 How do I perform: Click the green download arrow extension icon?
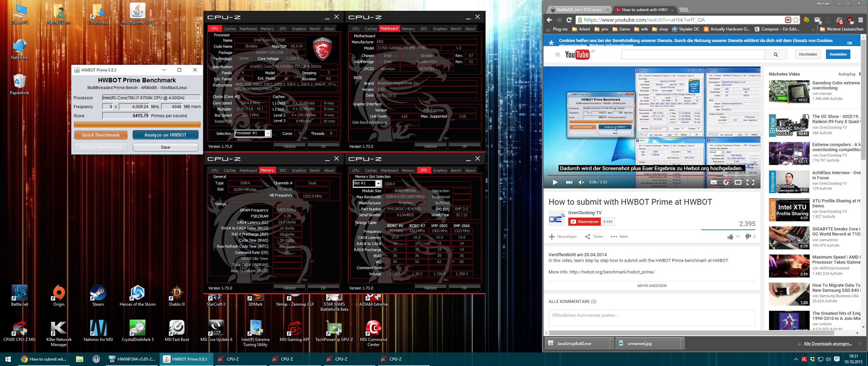pyautogui.click(x=806, y=20)
